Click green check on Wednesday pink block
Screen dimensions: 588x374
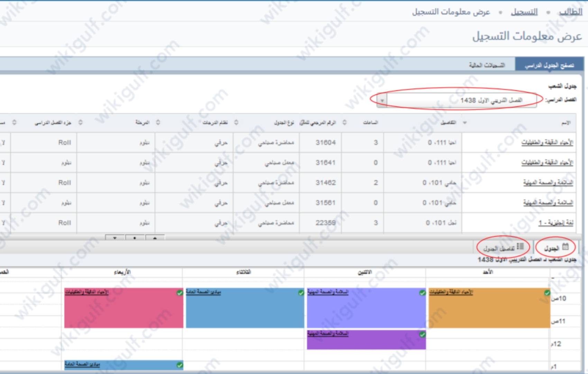click(180, 293)
